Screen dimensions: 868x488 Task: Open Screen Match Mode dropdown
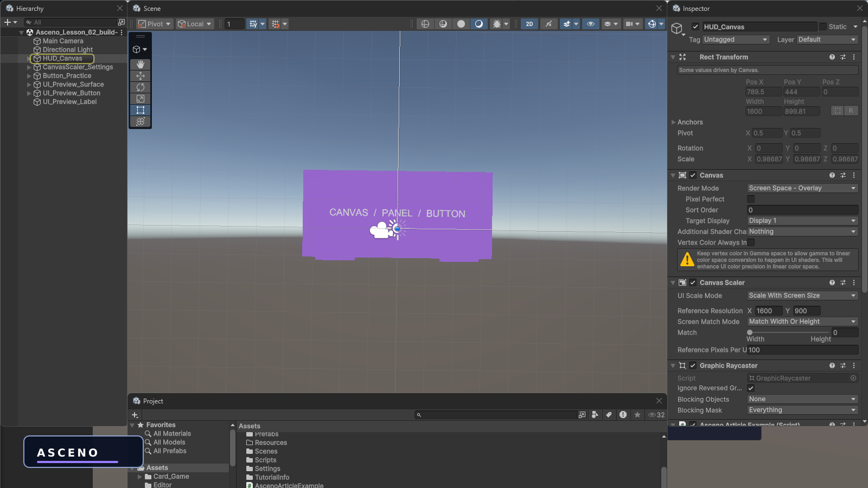803,322
